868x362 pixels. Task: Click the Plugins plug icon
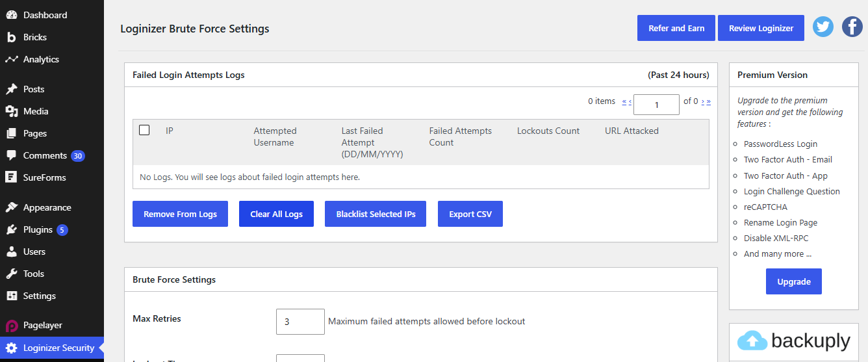coord(11,229)
